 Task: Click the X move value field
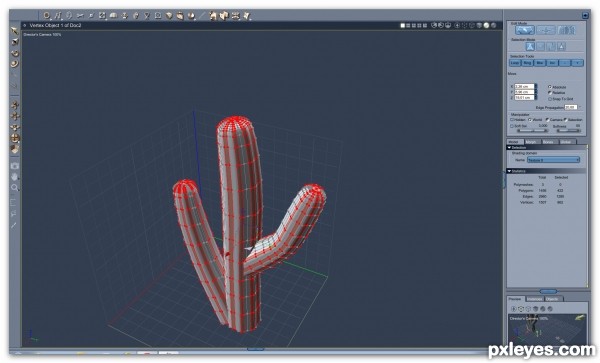[524, 86]
